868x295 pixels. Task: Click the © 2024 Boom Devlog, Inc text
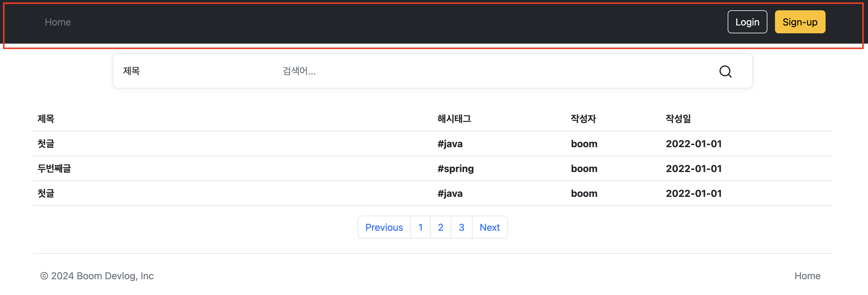[97, 276]
